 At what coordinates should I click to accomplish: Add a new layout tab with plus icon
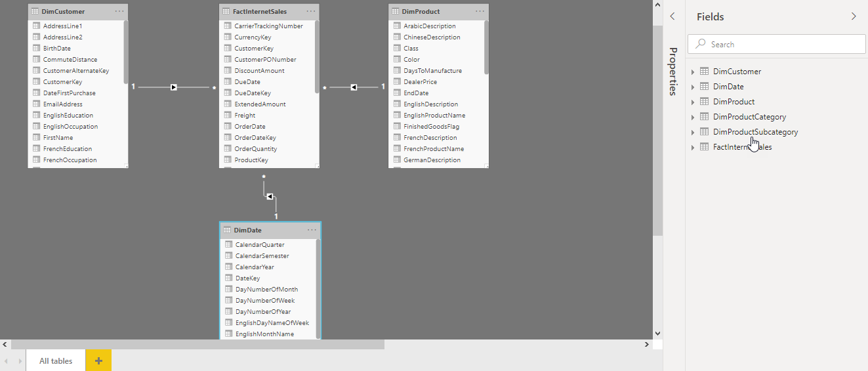[x=98, y=360]
